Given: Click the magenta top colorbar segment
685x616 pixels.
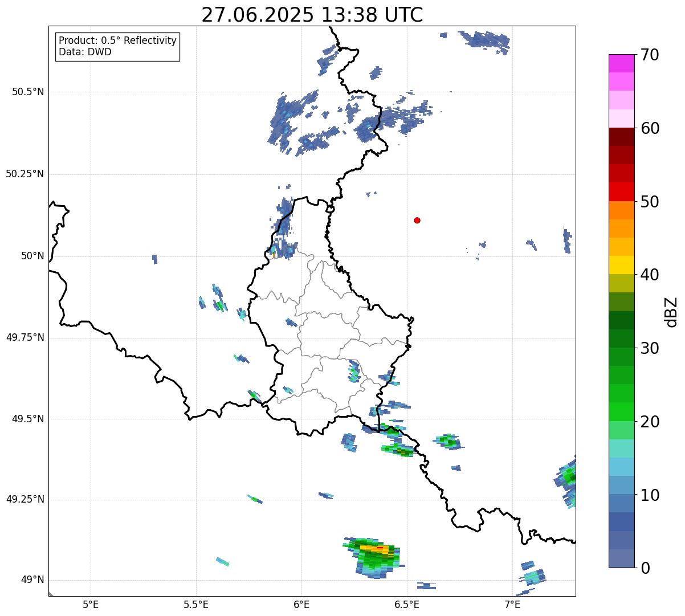Looking at the screenshot, I should point(621,63).
